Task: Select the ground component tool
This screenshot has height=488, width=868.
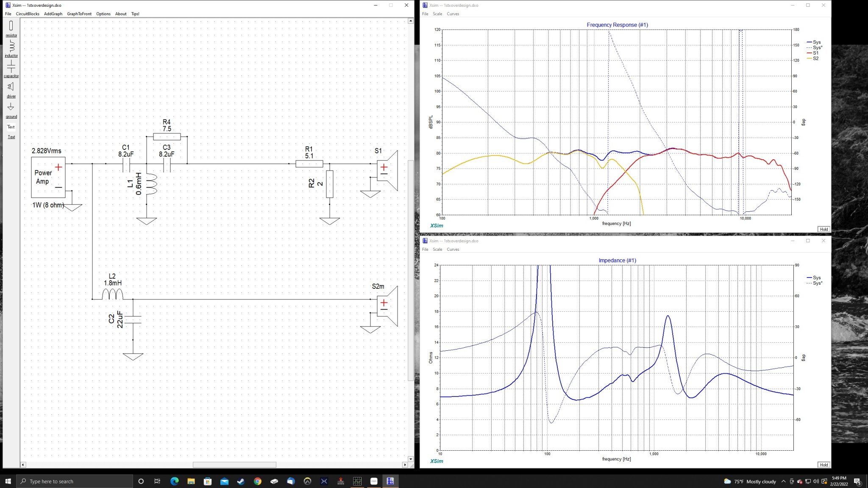Action: tap(11, 110)
